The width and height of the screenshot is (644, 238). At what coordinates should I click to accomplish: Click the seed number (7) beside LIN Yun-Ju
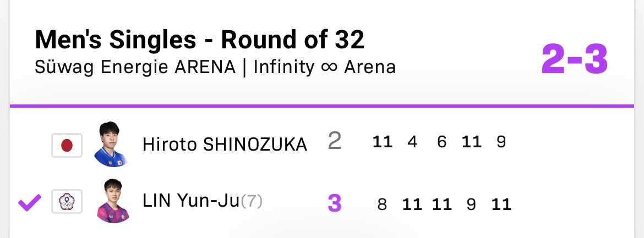[x=252, y=202]
